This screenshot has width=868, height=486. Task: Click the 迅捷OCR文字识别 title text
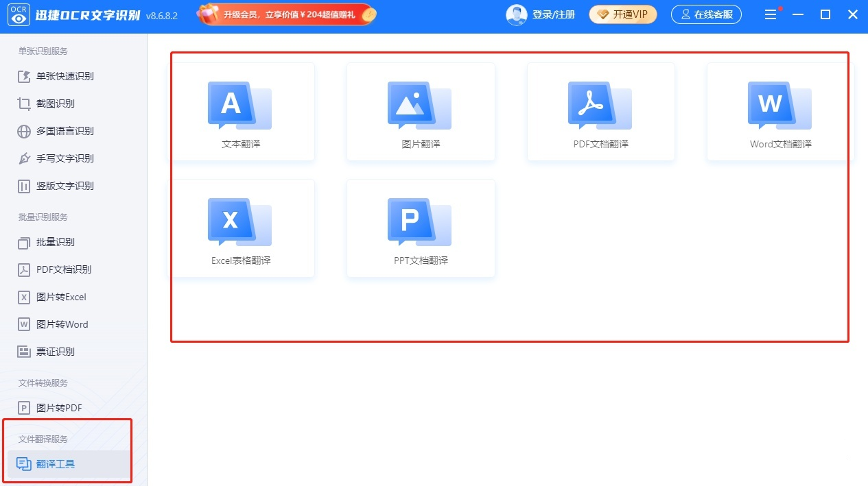coord(89,14)
